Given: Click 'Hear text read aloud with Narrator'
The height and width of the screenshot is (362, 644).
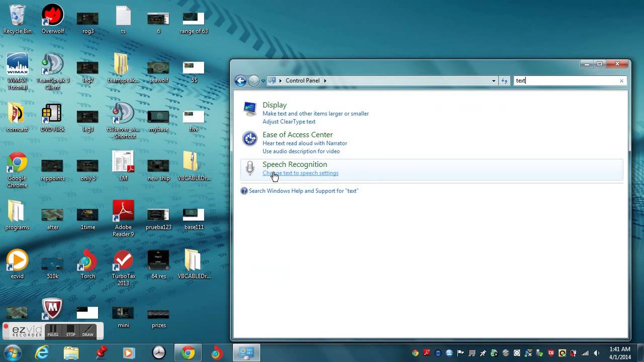Looking at the screenshot, I should click(x=305, y=143).
